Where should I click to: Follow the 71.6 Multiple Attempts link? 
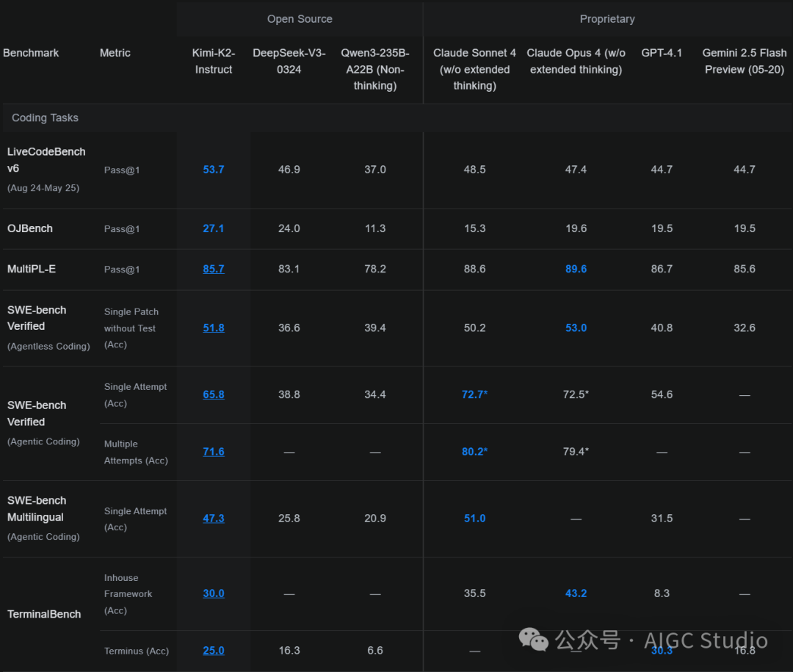pyautogui.click(x=214, y=452)
